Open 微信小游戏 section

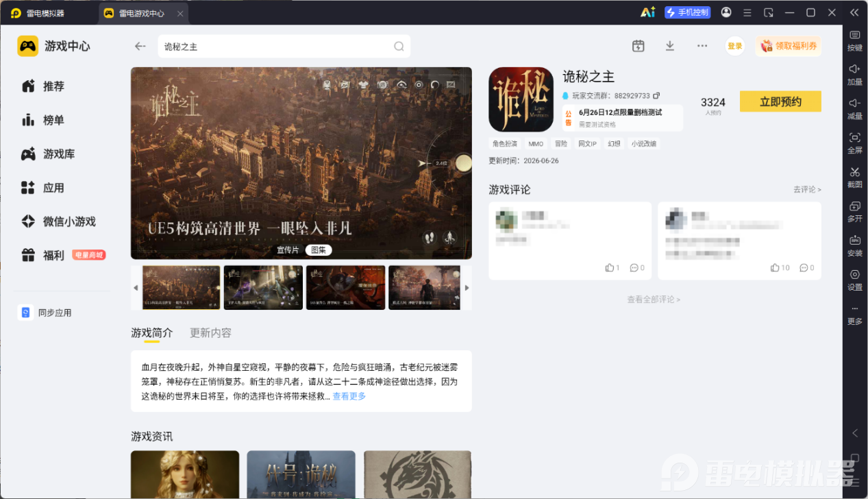click(x=58, y=221)
